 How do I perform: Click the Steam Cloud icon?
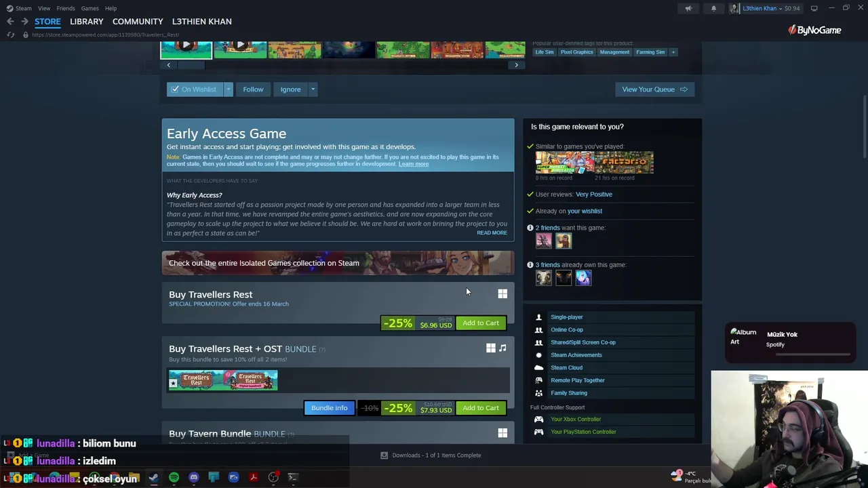[538, 367]
